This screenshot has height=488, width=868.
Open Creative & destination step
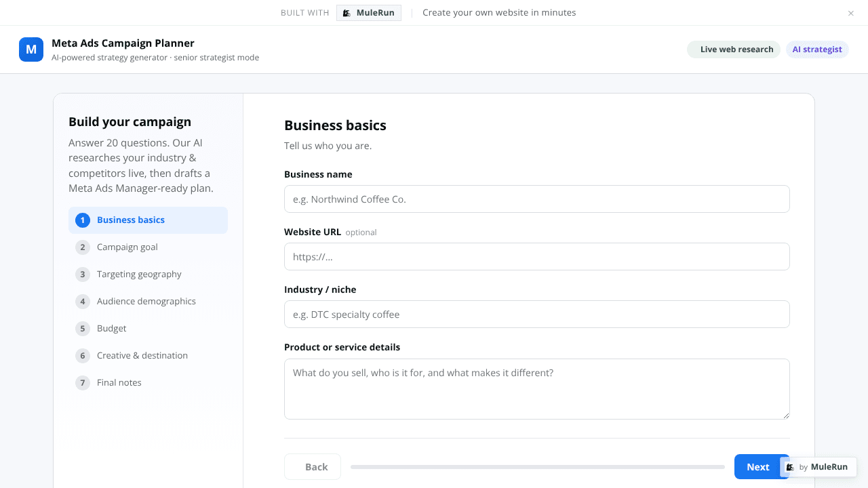[148, 356]
